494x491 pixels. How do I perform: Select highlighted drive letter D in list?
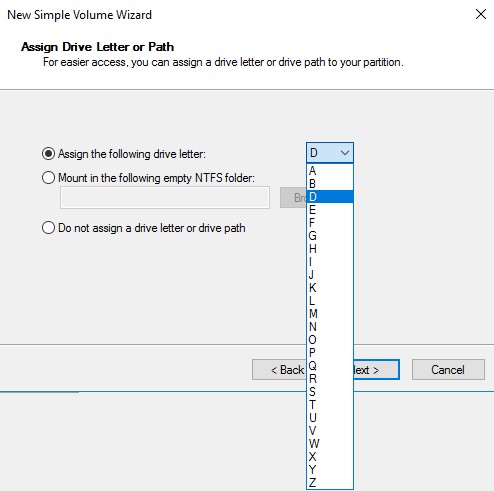[x=330, y=197]
